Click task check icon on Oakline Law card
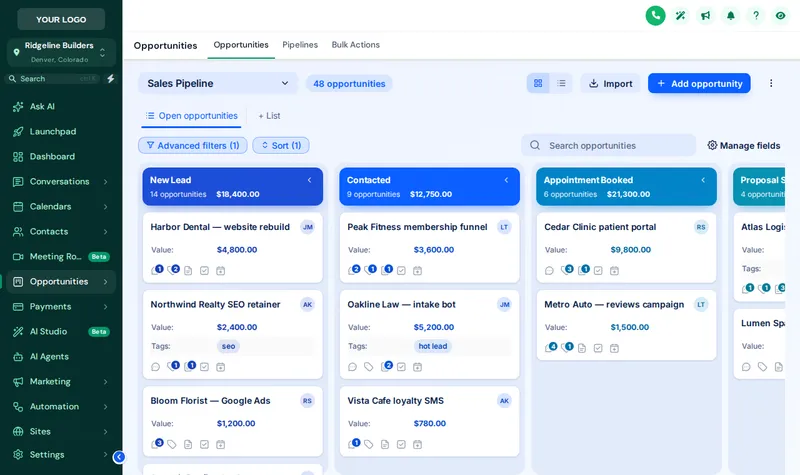Viewport: 800px width, 475px height. coord(401,367)
